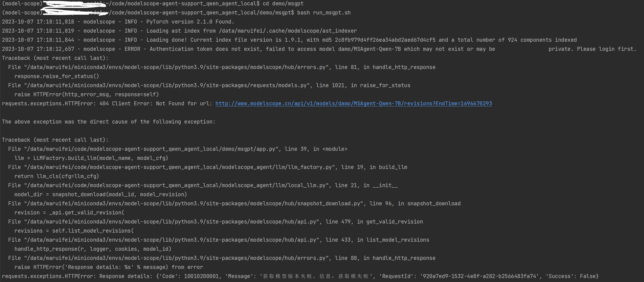Click 'revisions = self.list_model_revisions(' code line
The width and height of the screenshot is (644, 282).
[74, 231]
